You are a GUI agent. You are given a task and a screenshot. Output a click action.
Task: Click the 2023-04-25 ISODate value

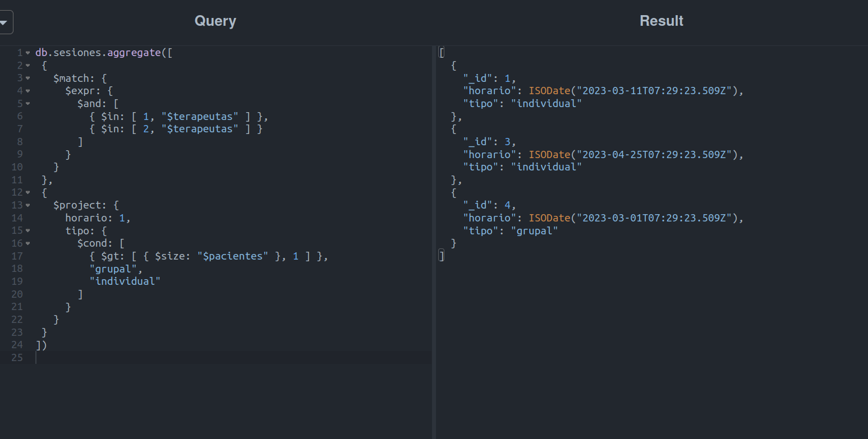[633, 154]
